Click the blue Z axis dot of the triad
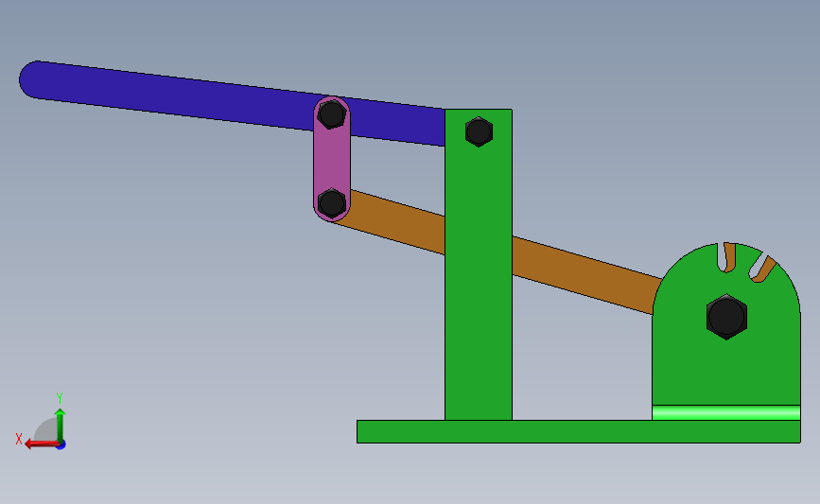 [61, 445]
